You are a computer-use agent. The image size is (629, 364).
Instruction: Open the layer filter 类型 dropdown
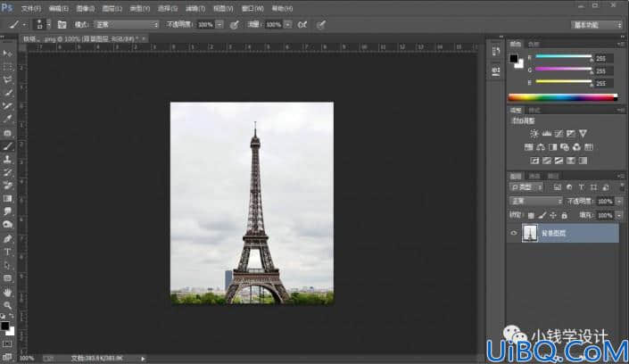tap(526, 187)
